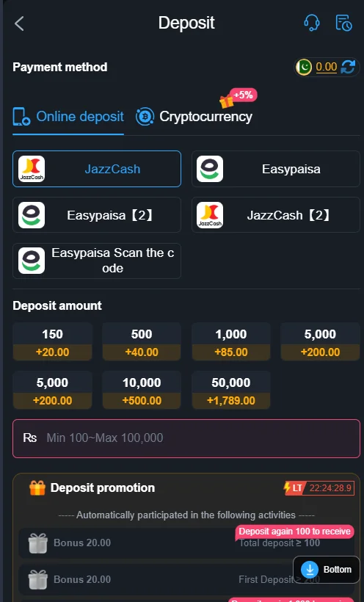Select Easypaisa Scan the code option

tap(97, 261)
